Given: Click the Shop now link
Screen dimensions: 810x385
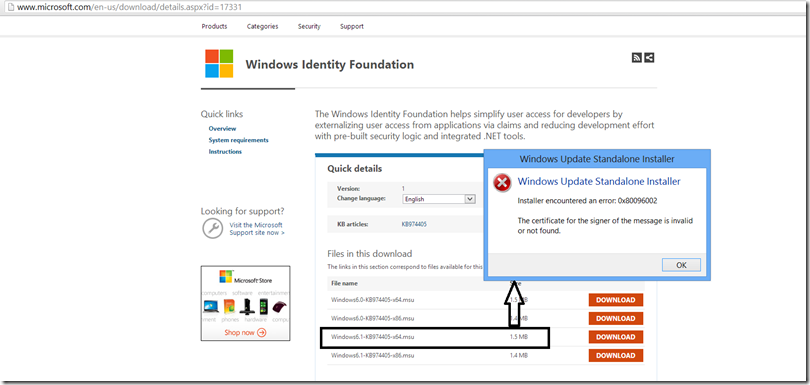Looking at the screenshot, I should (x=245, y=333).
